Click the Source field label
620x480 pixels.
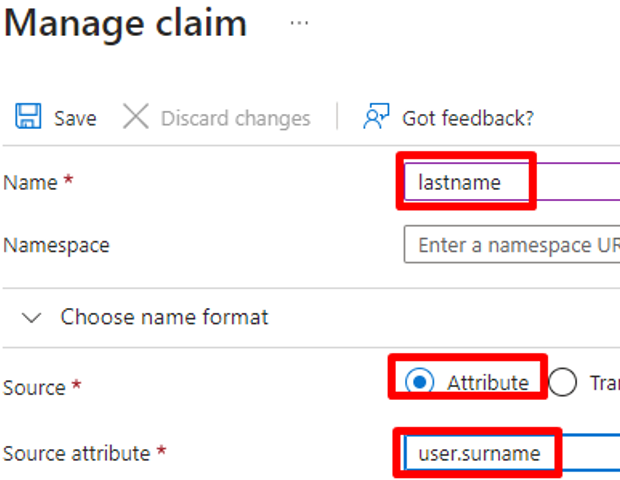tap(34, 387)
